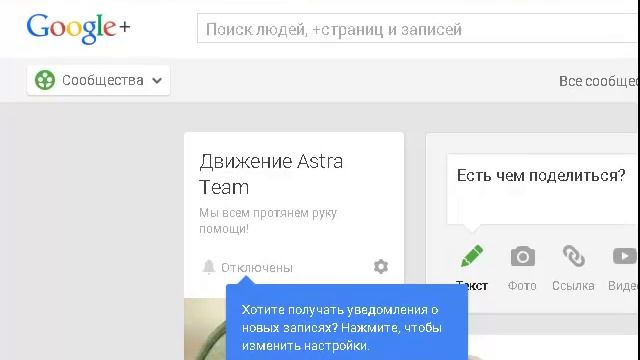Toggle the Отключены notifications setting
This screenshot has height=360, width=640.
257,268
